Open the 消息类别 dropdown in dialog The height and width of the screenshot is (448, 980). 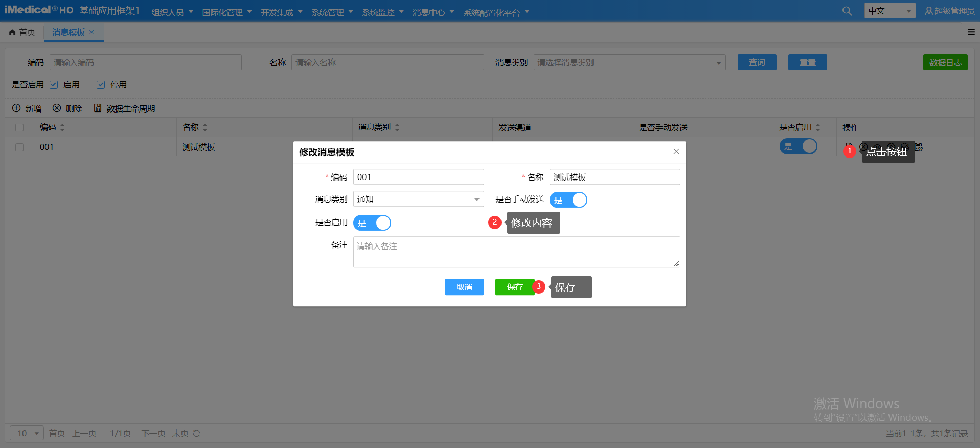tap(418, 199)
